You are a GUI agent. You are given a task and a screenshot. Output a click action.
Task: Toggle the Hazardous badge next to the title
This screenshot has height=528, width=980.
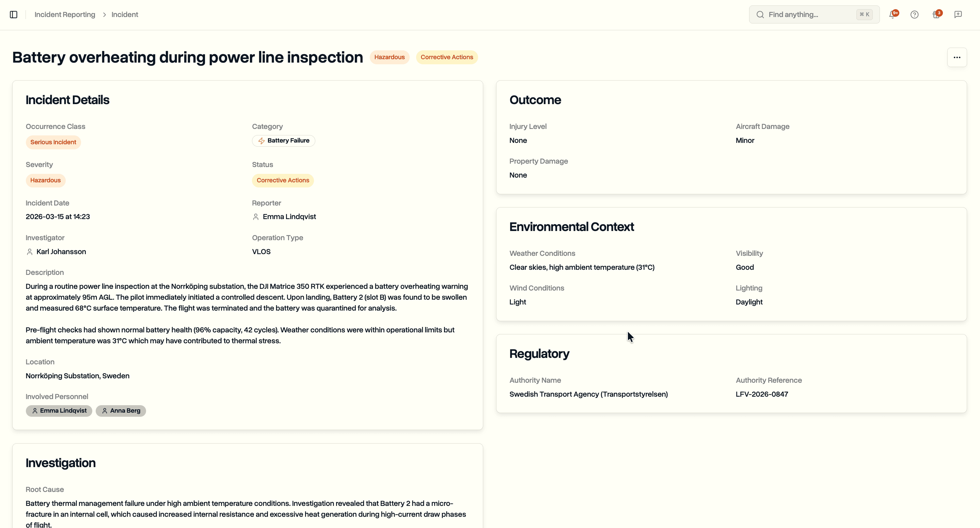click(389, 57)
